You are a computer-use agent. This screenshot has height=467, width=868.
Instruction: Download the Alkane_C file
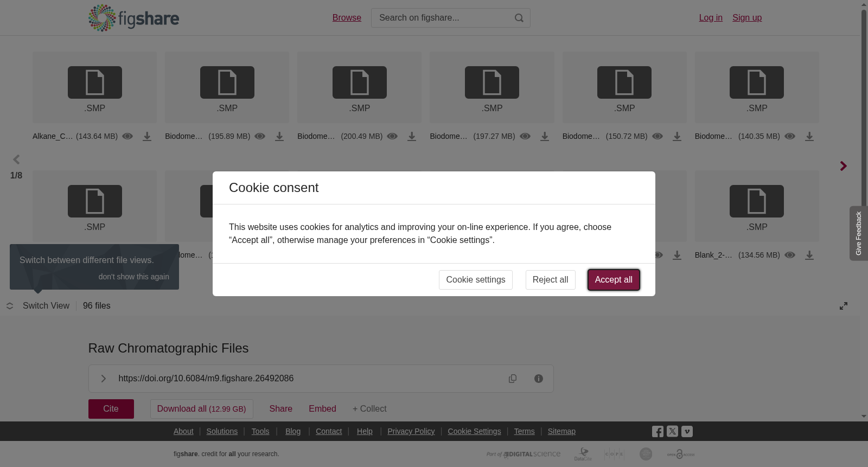147,137
